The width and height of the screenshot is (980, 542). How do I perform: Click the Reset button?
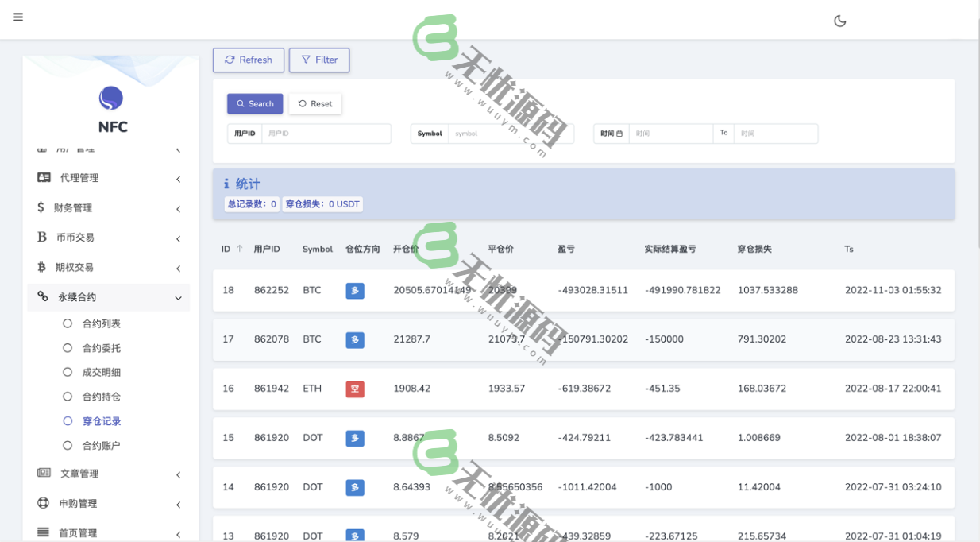(x=314, y=103)
